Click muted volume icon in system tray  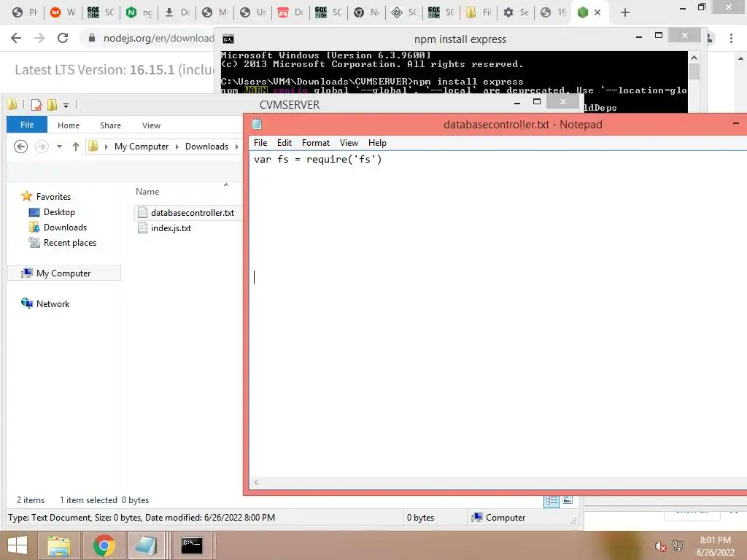pyautogui.click(x=659, y=546)
